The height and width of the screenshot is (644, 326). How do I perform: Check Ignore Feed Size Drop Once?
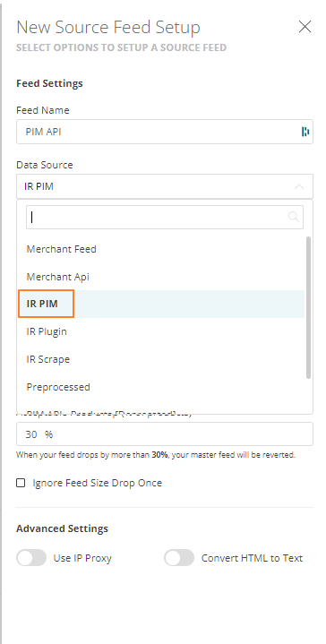21,483
